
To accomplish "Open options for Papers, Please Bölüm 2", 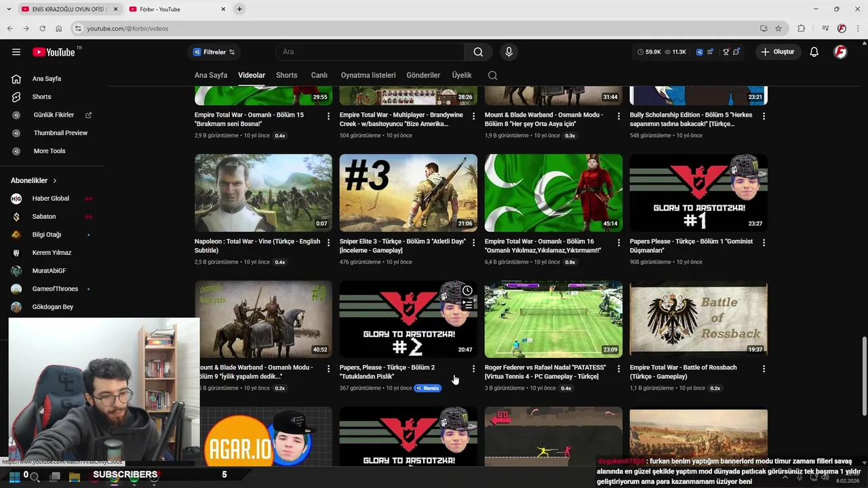I will [473, 369].
